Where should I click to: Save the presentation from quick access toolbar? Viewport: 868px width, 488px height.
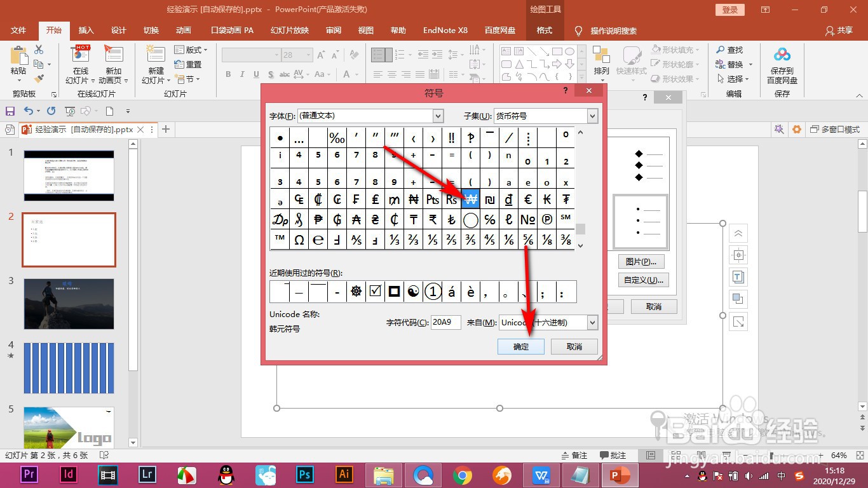10,111
